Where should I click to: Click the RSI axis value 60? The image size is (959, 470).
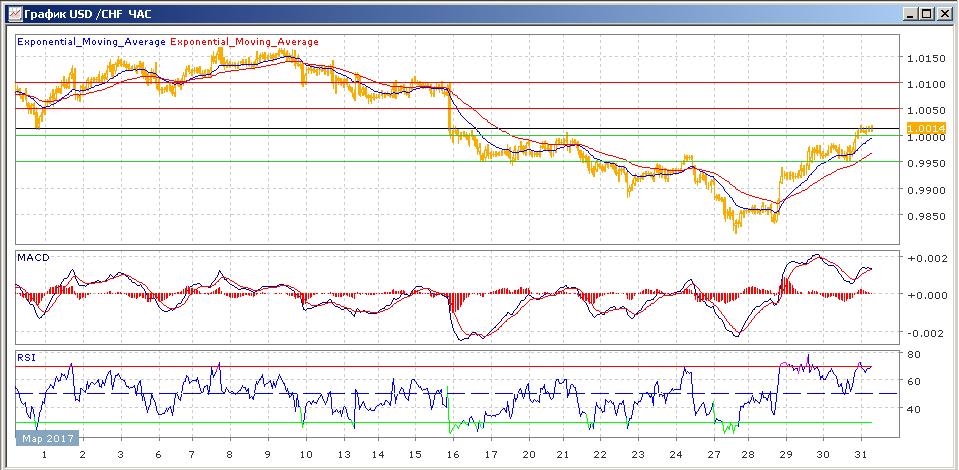click(915, 382)
